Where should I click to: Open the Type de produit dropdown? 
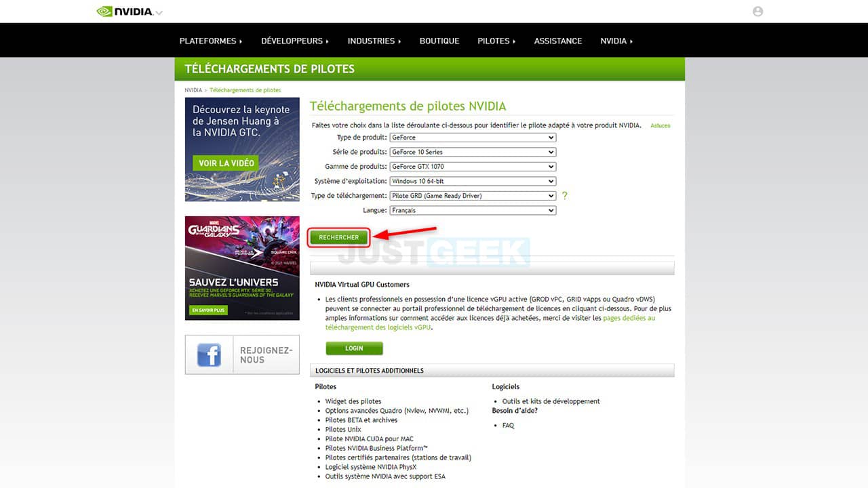pyautogui.click(x=473, y=138)
